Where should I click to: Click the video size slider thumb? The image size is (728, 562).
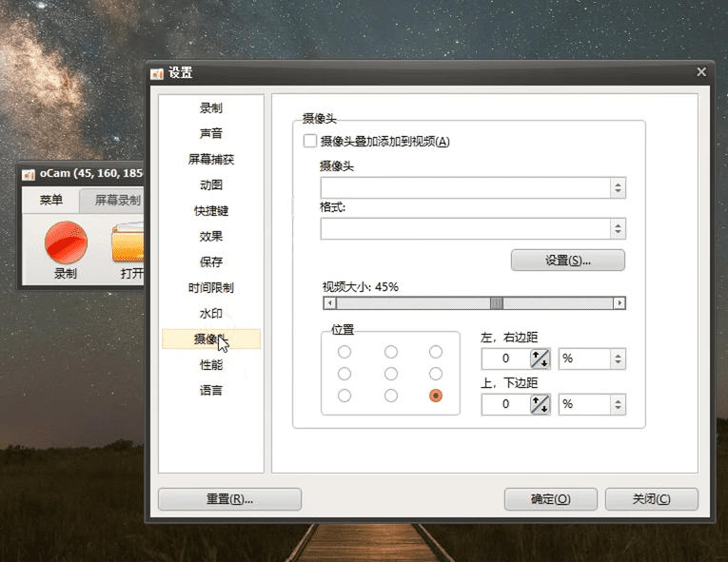coord(496,303)
